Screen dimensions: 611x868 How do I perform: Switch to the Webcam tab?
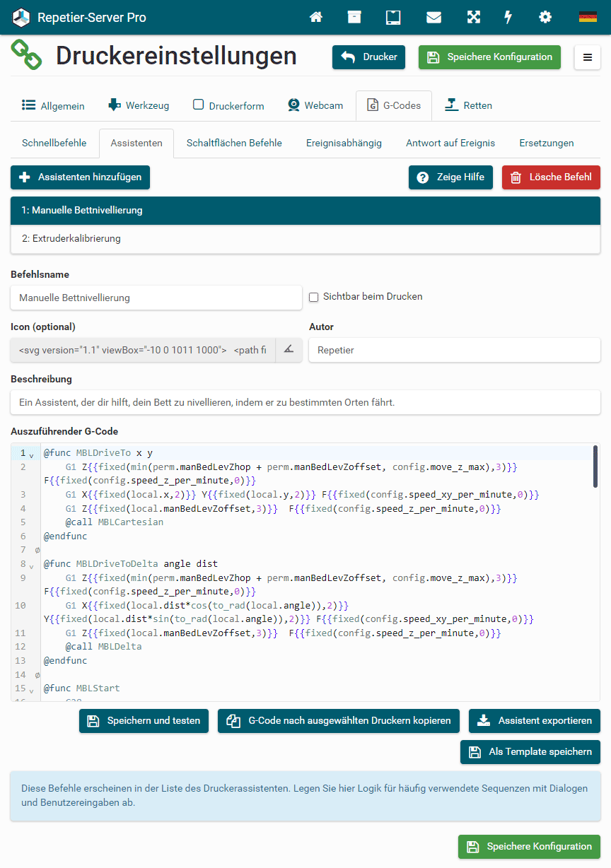[x=315, y=105]
